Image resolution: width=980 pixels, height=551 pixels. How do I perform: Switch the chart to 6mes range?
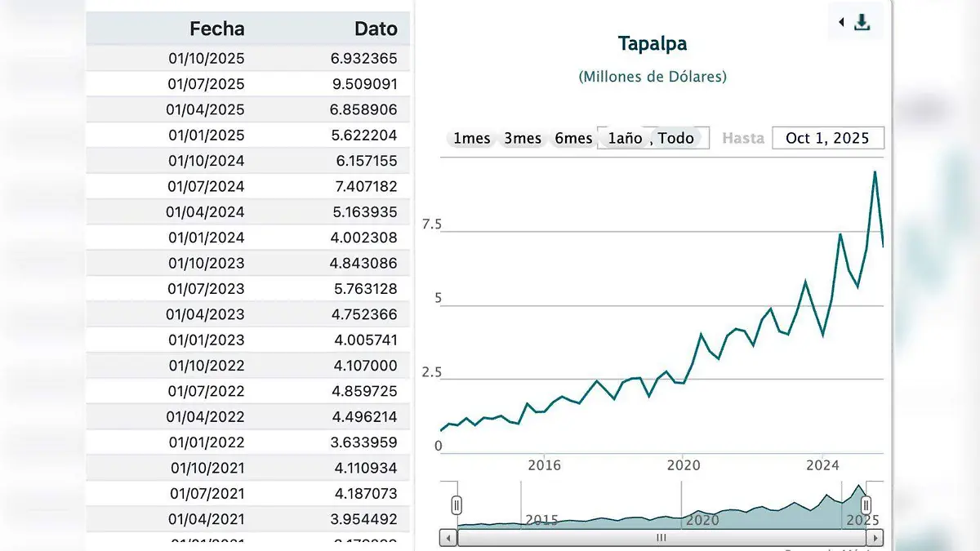[x=573, y=138]
